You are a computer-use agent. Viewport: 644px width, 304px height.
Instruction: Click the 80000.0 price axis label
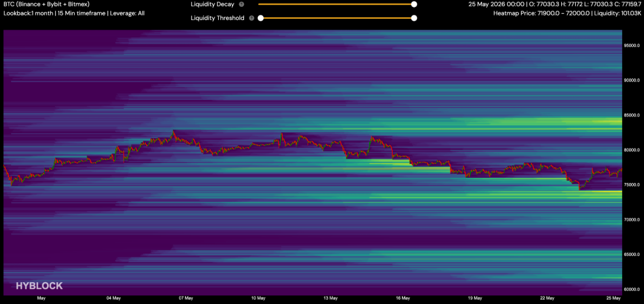click(x=633, y=150)
